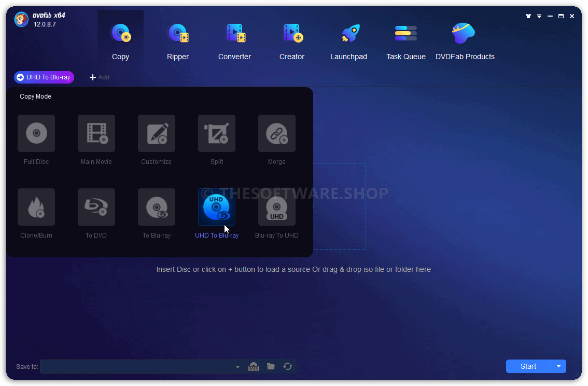
Task: Browse for output folder
Action: pyautogui.click(x=271, y=366)
